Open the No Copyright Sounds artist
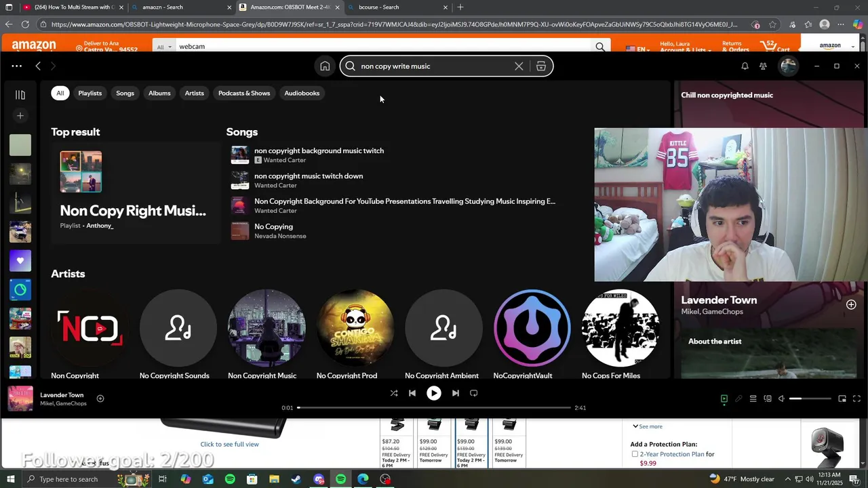The image size is (868, 488). click(x=178, y=328)
